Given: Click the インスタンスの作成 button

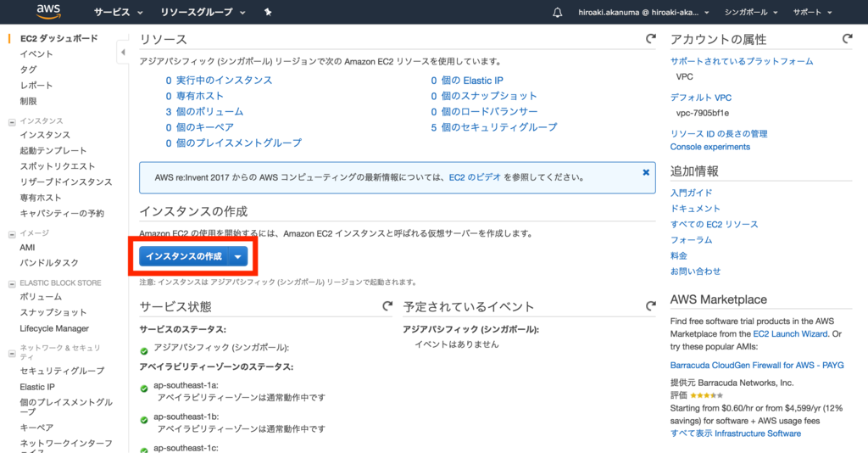Looking at the screenshot, I should 183,256.
